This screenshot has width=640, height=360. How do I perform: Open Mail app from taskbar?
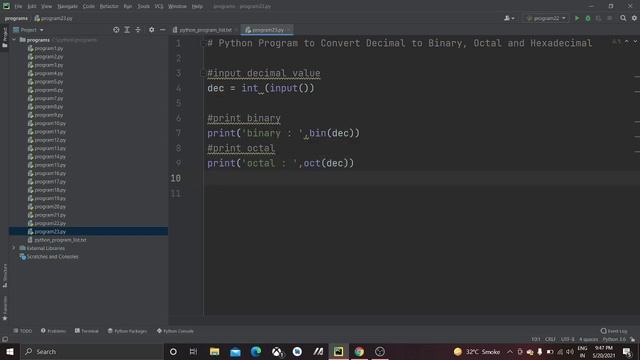click(x=235, y=351)
